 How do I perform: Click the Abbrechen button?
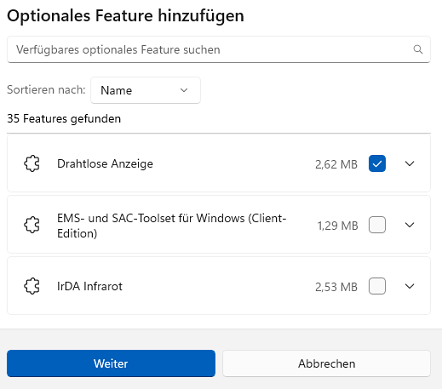(327, 363)
